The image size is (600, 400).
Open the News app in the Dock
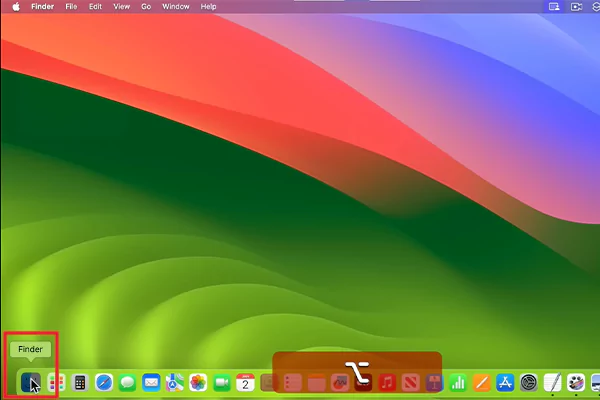(x=411, y=382)
